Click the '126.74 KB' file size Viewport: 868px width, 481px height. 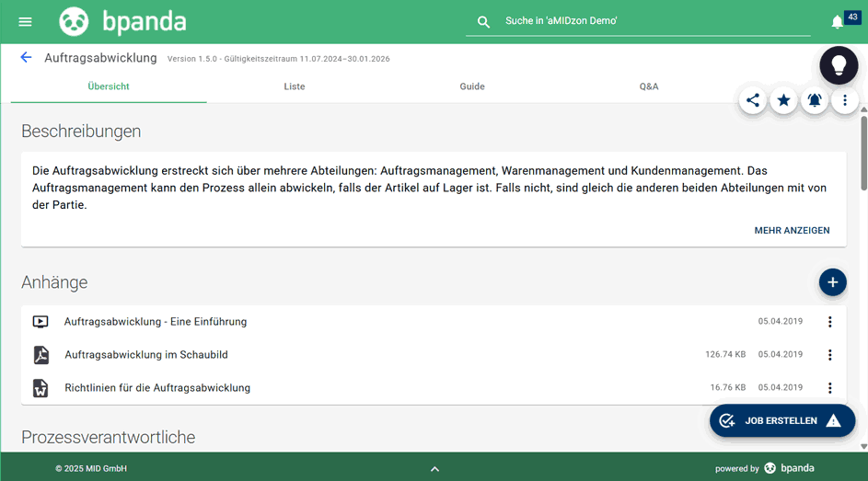click(x=725, y=354)
